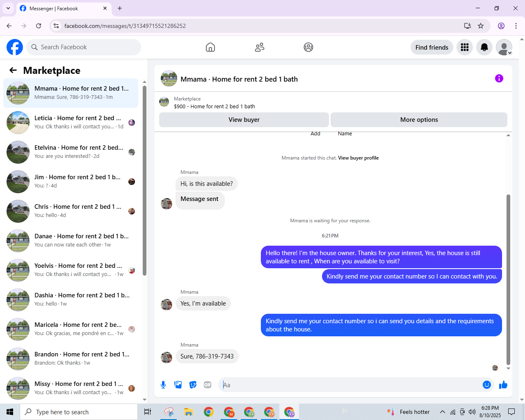525x420 pixels.
Task: Open Mmama conversation in the list
Action: pos(71,93)
